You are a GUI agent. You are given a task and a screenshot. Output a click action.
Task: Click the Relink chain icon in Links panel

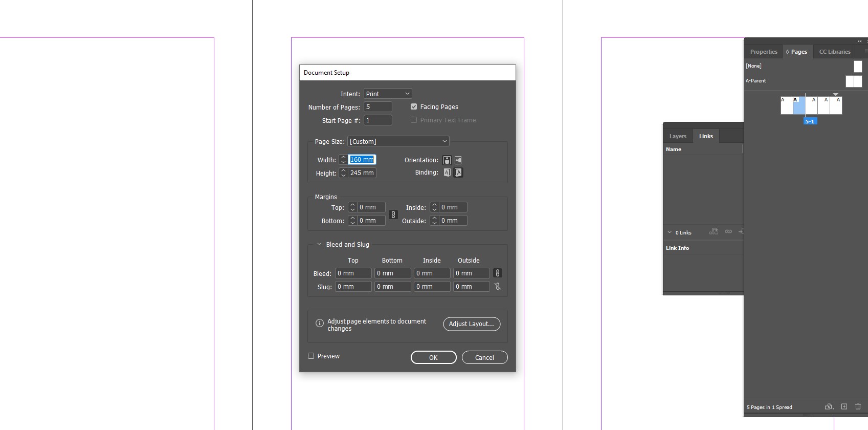coord(728,232)
